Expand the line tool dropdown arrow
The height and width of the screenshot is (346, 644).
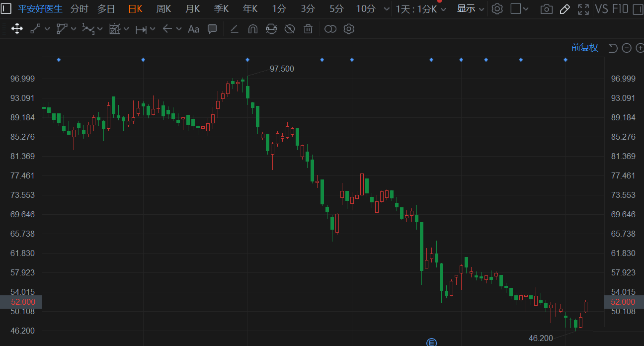[x=47, y=29]
